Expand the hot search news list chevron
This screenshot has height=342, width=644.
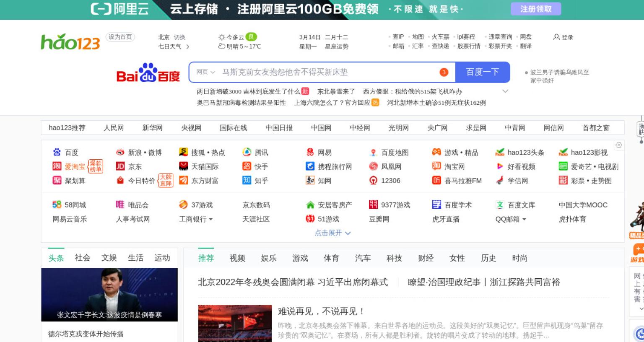505,91
